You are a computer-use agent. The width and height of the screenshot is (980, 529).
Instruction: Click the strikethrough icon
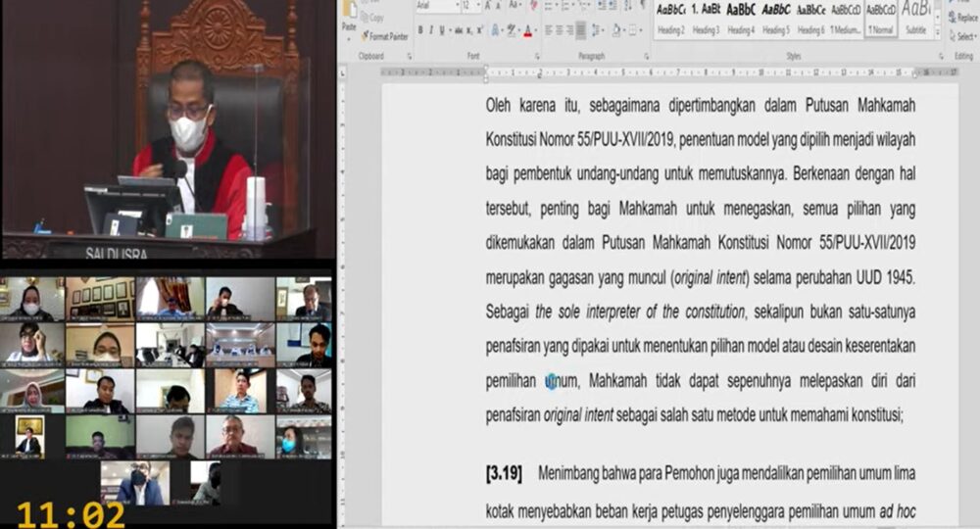tap(460, 30)
